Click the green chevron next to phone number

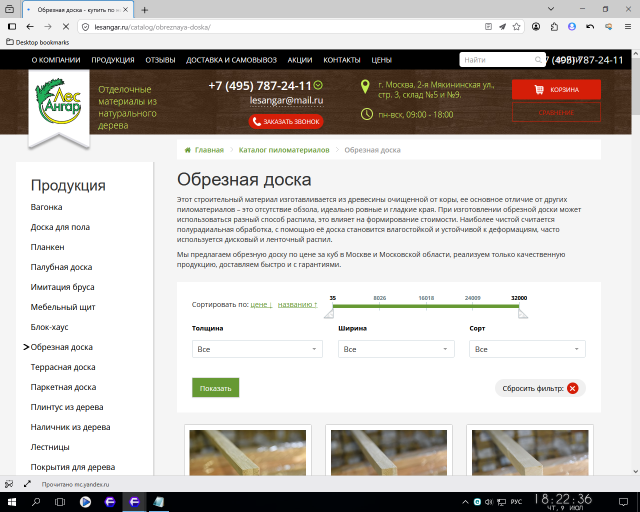point(318,85)
